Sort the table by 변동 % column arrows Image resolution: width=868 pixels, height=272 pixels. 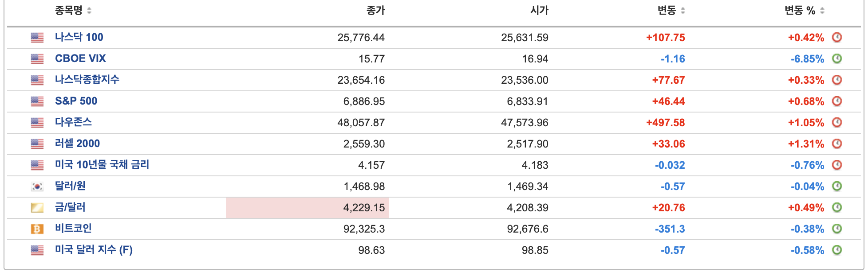[x=822, y=11]
